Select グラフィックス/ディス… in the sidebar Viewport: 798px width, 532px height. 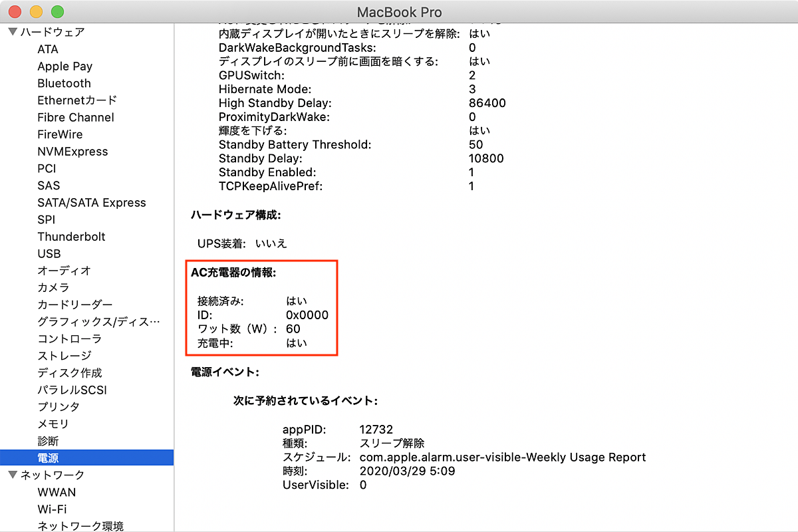[99, 322]
